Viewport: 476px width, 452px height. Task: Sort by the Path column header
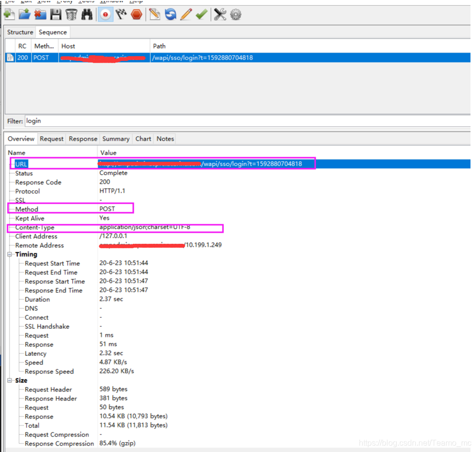pos(310,46)
